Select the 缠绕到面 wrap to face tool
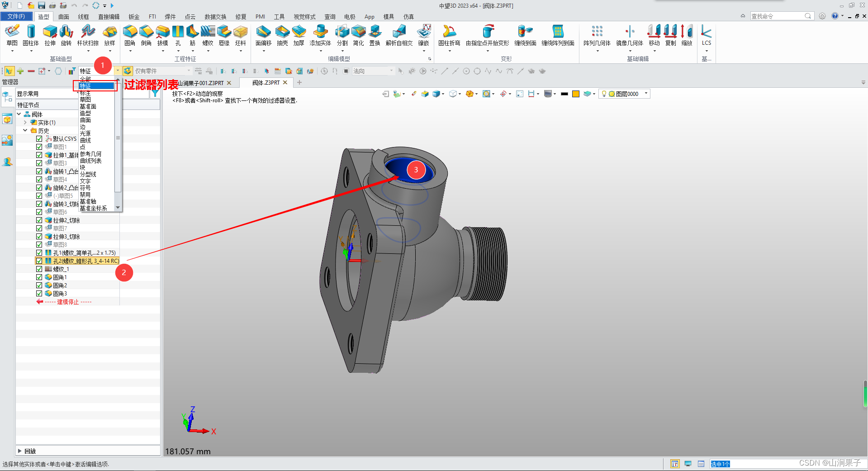The image size is (868, 471). pos(525,35)
